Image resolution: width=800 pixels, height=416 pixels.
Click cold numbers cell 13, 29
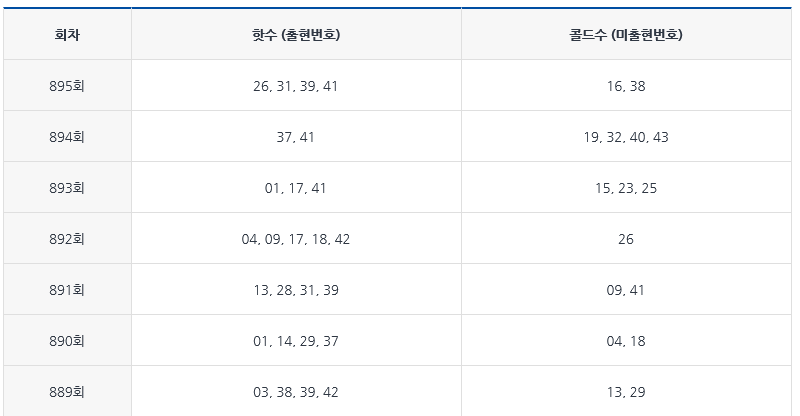click(626, 392)
